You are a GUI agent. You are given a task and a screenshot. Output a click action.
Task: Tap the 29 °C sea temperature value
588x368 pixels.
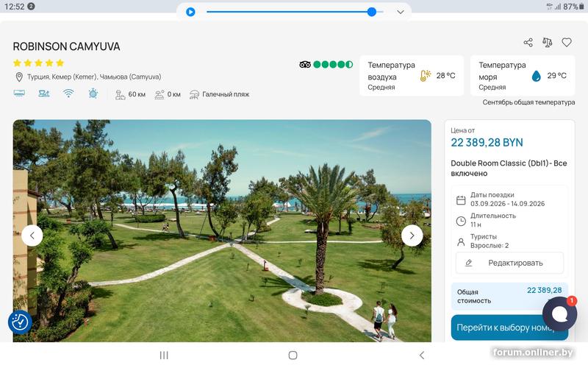556,76
